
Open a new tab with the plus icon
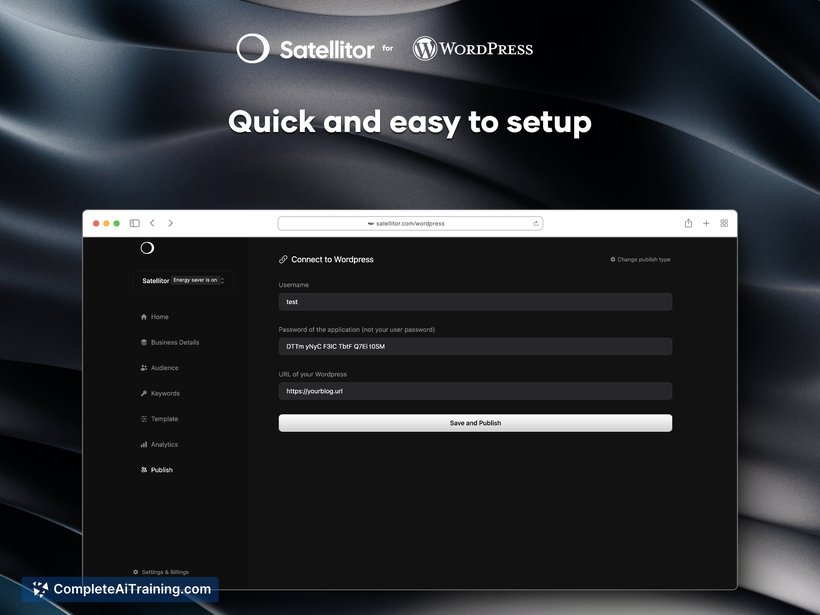click(x=706, y=223)
